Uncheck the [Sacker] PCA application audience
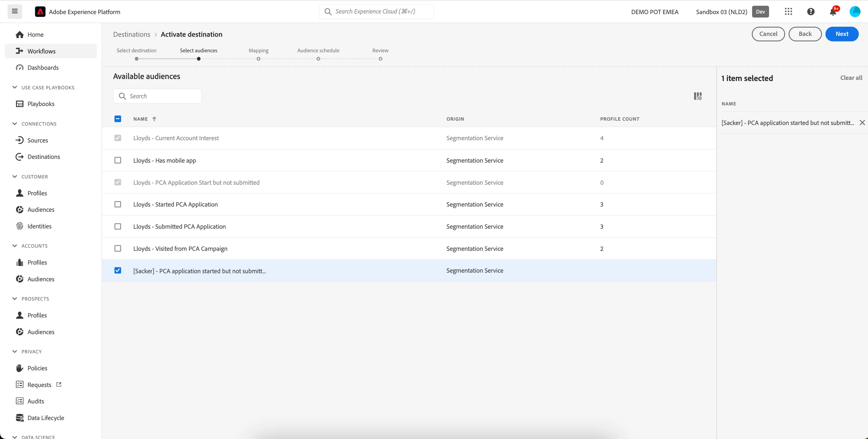Image resolution: width=868 pixels, height=439 pixels. (x=118, y=271)
